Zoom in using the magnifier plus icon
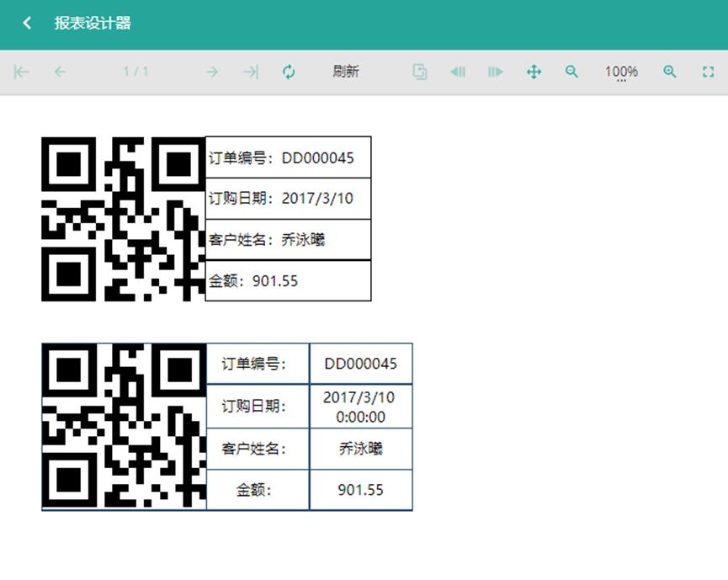 coord(670,72)
